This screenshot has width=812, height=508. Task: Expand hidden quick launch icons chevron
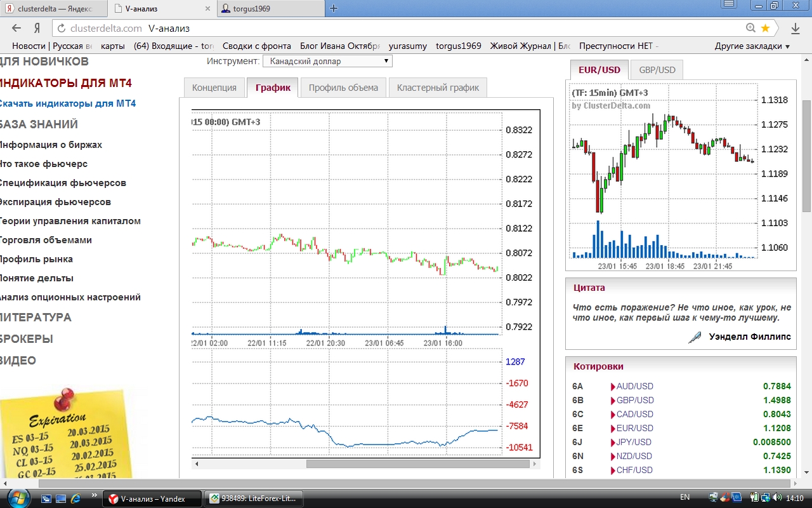(95, 495)
